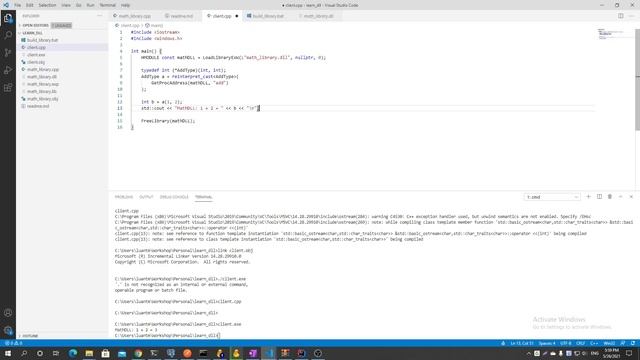Open the Extensions view
This screenshot has height=360, width=640.
click(x=8, y=88)
